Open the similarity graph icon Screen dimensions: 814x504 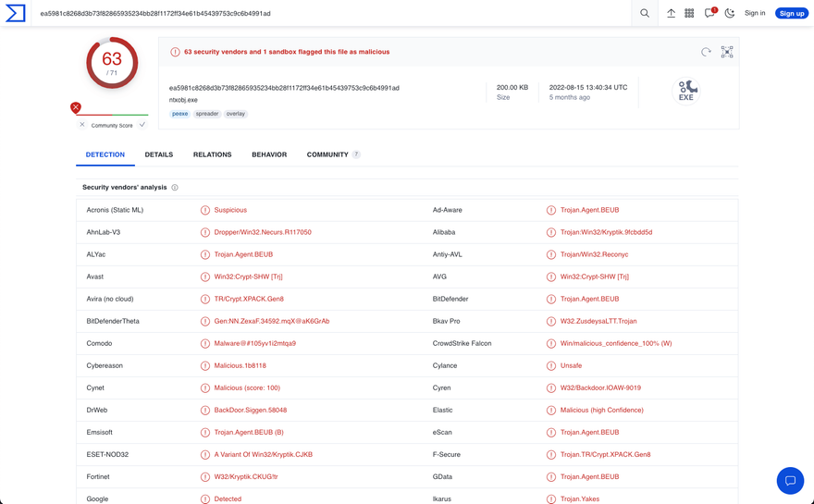[x=727, y=52]
